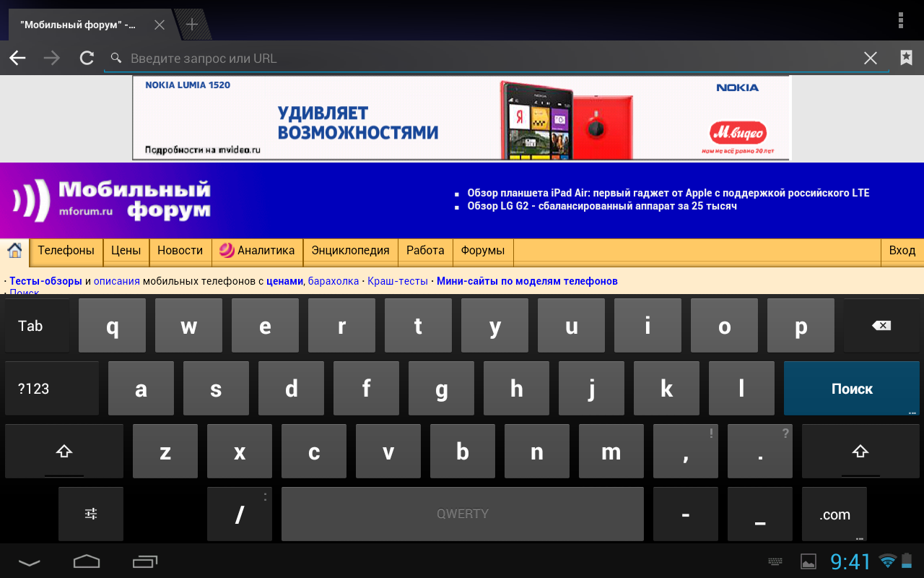Open the LG G2 review link
Image resolution: width=924 pixels, height=578 pixels.
click(x=601, y=206)
